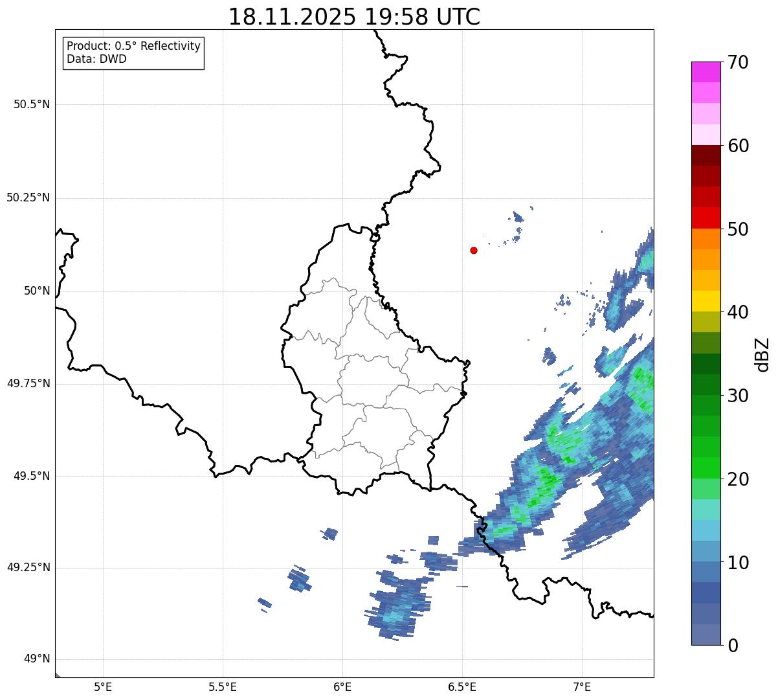Click the colorbar 30 tick label
Screen dimensions: 778x700
pos(738,396)
